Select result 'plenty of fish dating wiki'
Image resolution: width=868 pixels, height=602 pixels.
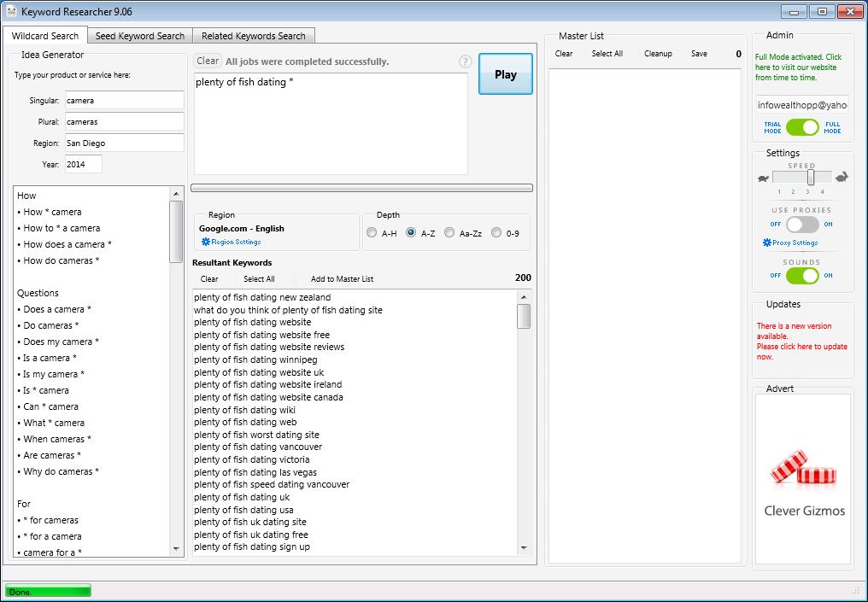(x=244, y=410)
